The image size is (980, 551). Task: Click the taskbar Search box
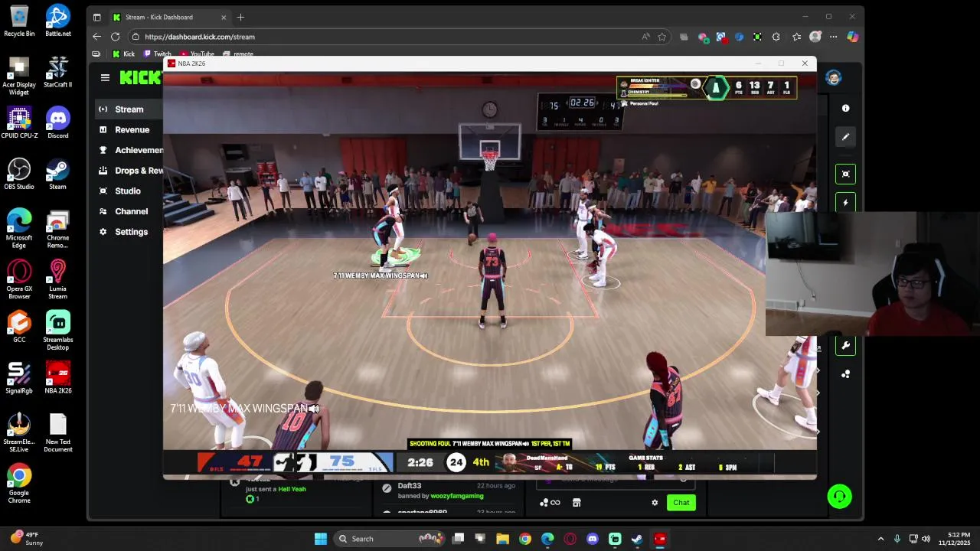389,539
